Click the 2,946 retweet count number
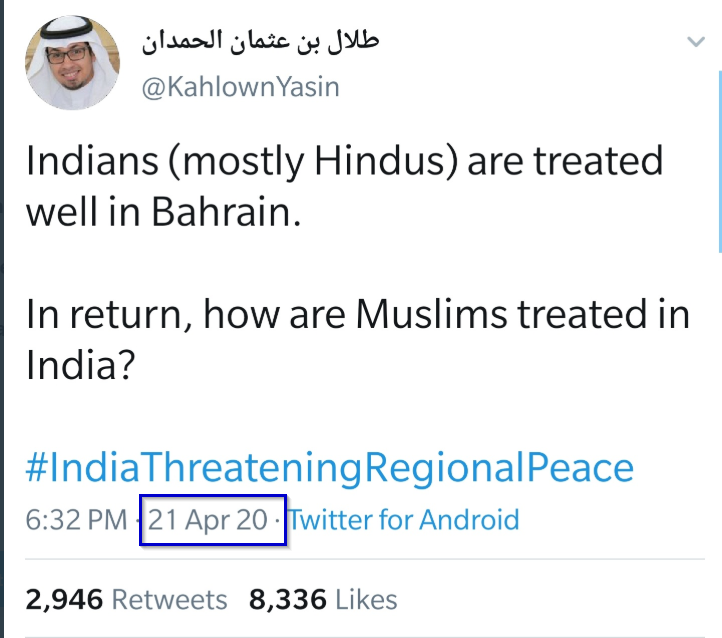Image resolution: width=722 pixels, height=638 pixels. click(64, 599)
